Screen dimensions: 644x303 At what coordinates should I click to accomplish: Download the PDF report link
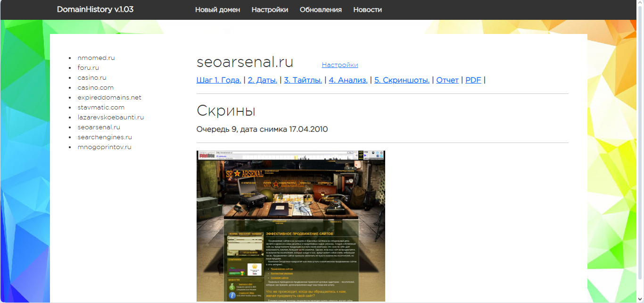[x=473, y=80]
